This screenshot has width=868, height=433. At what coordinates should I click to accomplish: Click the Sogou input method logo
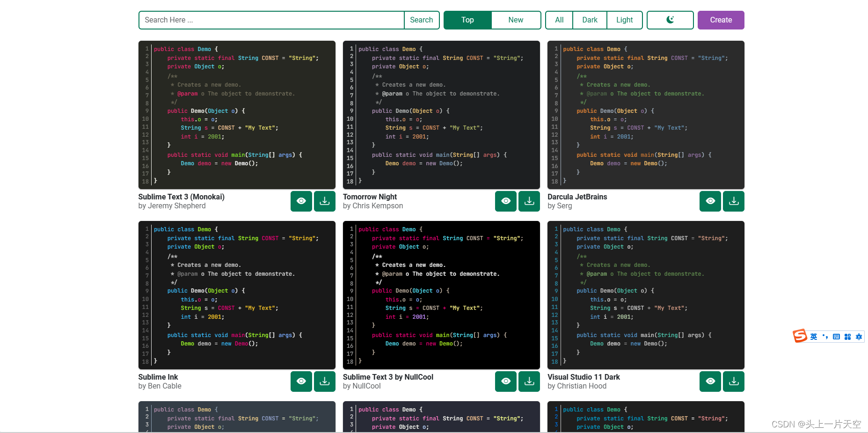tap(800, 336)
